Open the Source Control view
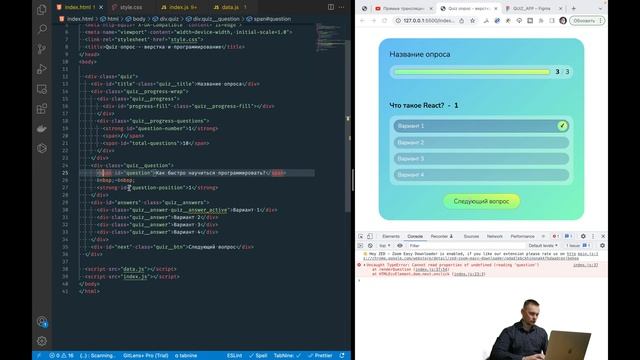The height and width of the screenshot is (360, 640). 42,49
